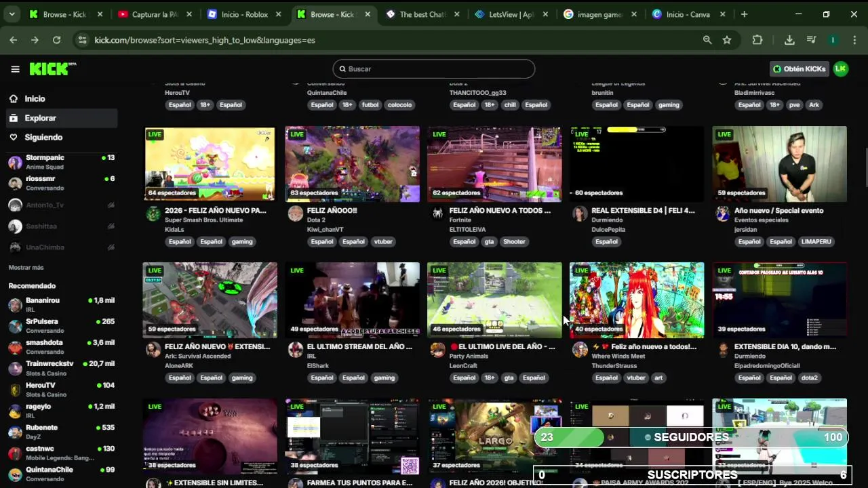
Task: Open the browser extensions icon
Action: [757, 40]
